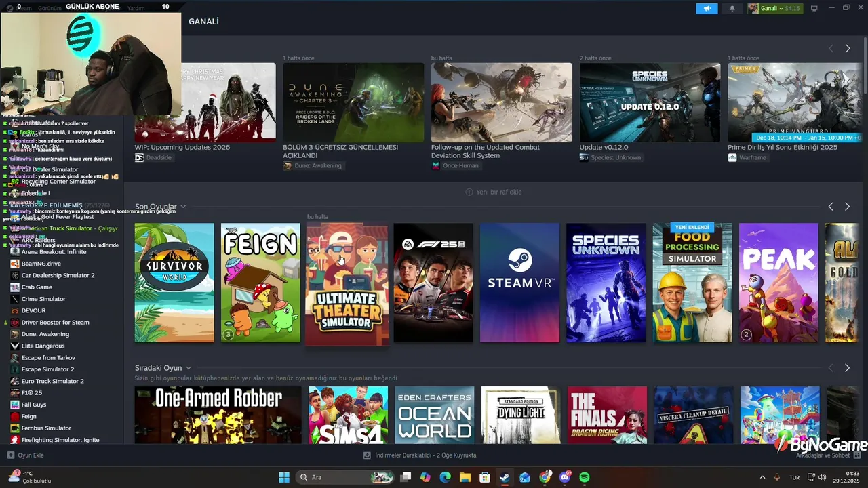Click Escape from Tarkov icon in sidebar
Viewport: 868px width, 488px height.
(x=14, y=358)
